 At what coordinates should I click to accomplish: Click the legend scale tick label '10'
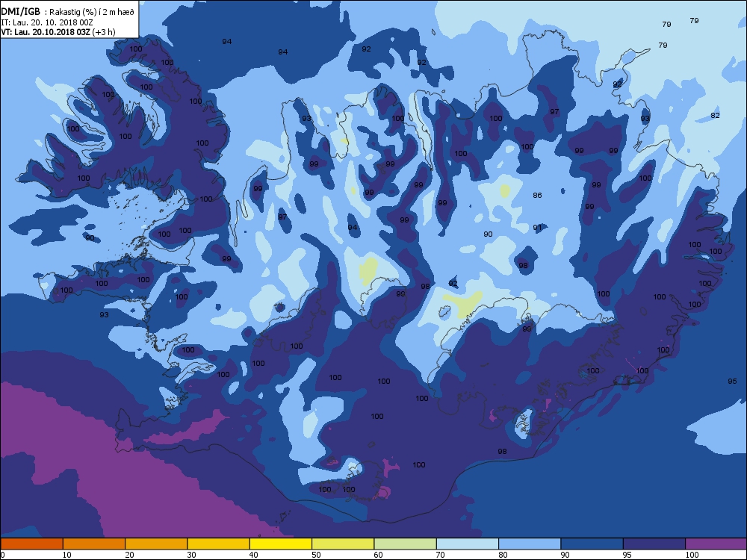point(67,555)
